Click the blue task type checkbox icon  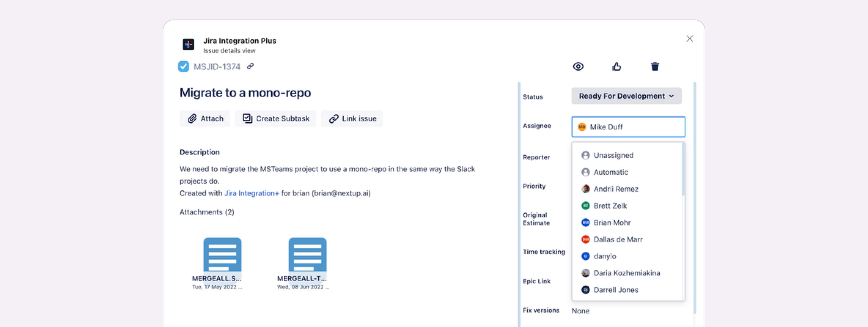(x=184, y=67)
